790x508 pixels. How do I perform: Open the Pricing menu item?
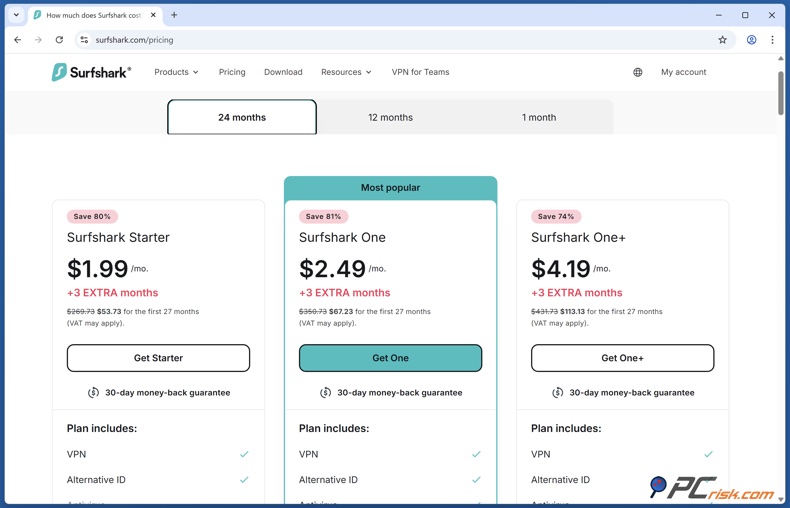point(232,72)
